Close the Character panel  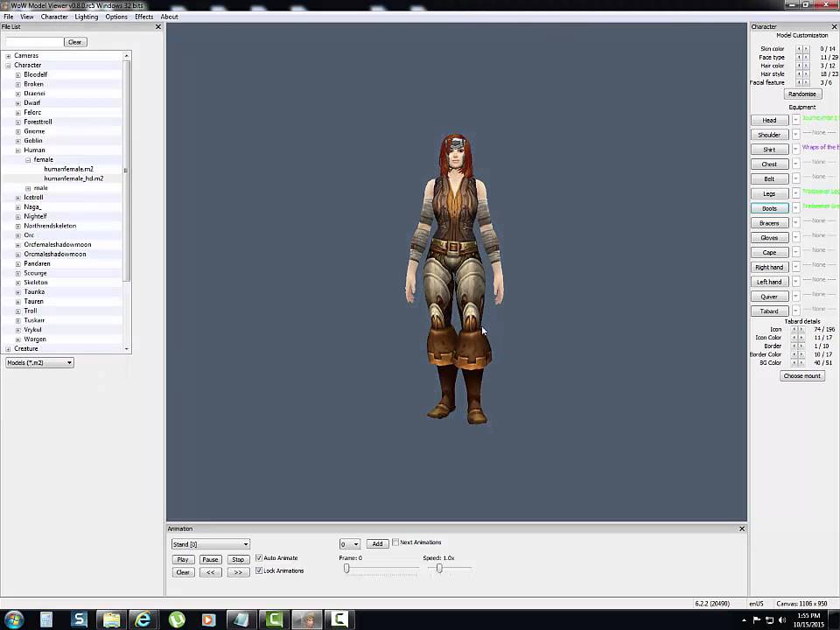(834, 27)
